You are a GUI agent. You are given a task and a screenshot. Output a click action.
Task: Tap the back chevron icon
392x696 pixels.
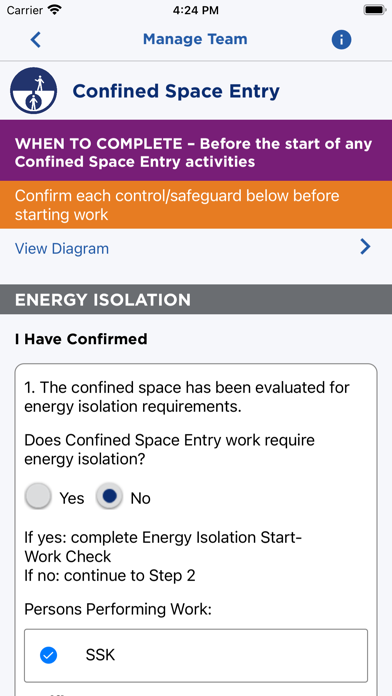click(36, 40)
